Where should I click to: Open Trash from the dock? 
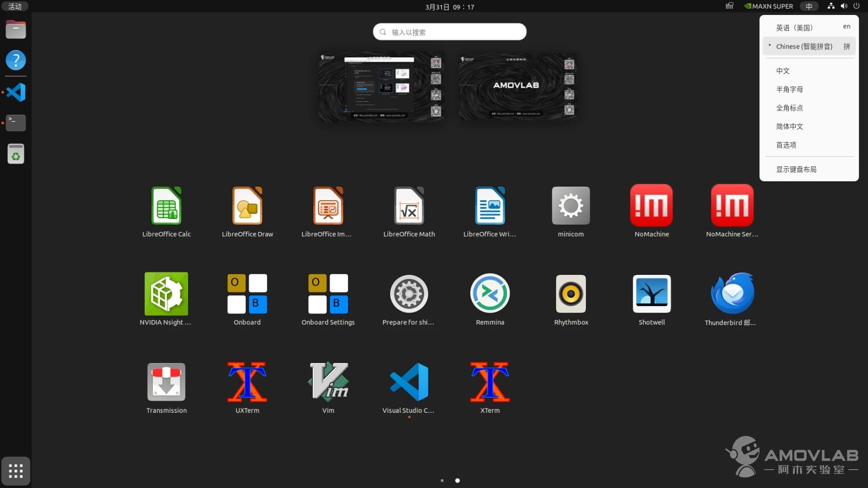(15, 154)
